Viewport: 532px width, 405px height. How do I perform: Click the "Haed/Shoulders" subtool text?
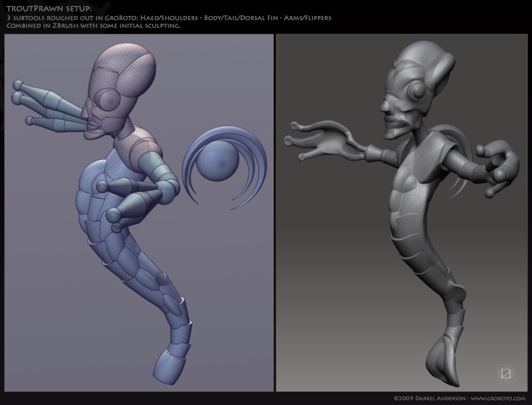[169, 18]
